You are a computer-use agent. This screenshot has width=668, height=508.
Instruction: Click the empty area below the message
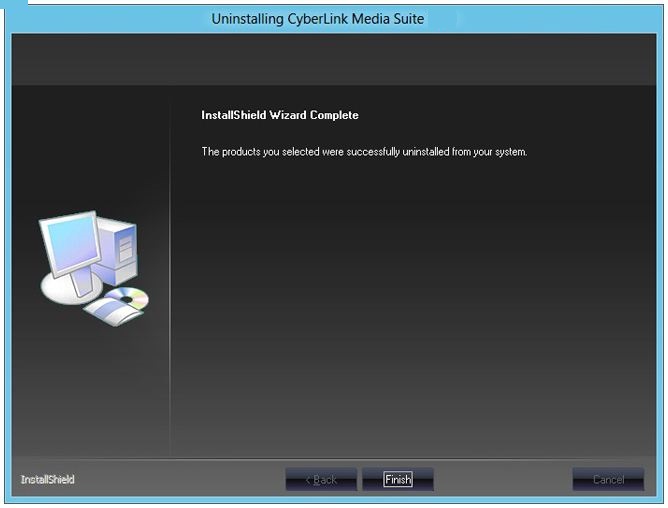pyautogui.click(x=410, y=300)
